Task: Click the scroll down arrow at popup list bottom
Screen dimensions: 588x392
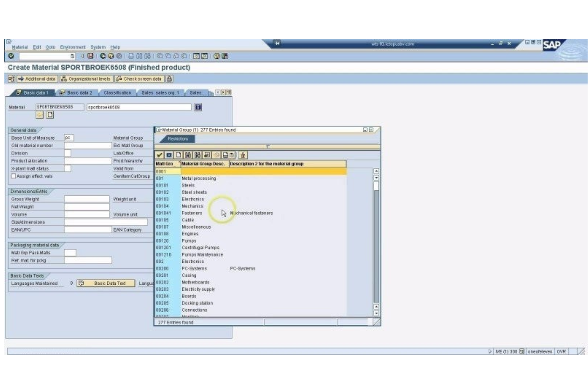Action: pyautogui.click(x=376, y=314)
